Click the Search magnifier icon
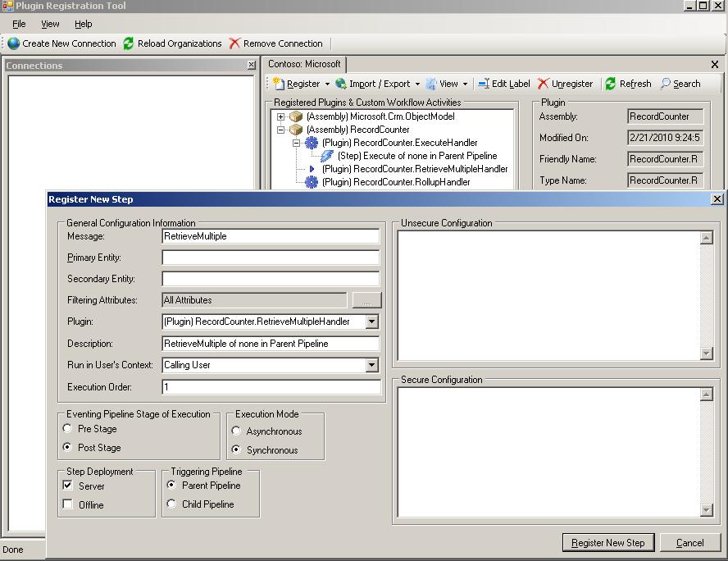The width and height of the screenshot is (728, 561). coord(666,84)
